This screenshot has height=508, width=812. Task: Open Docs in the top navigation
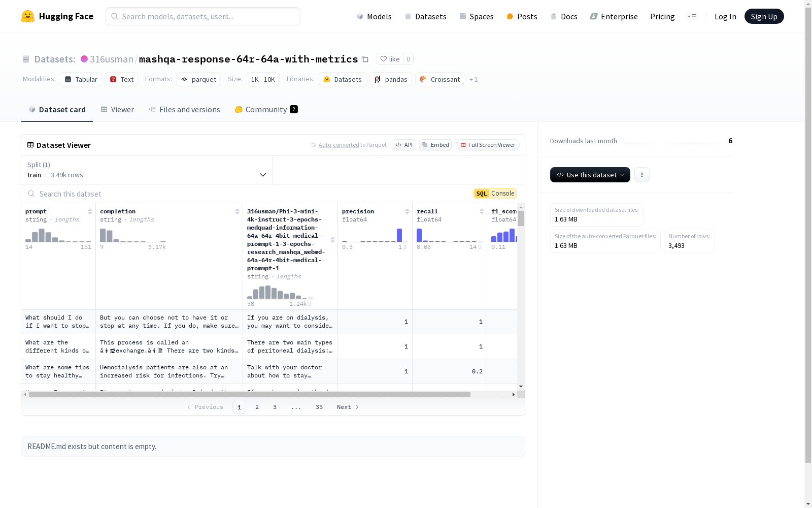[x=564, y=16]
